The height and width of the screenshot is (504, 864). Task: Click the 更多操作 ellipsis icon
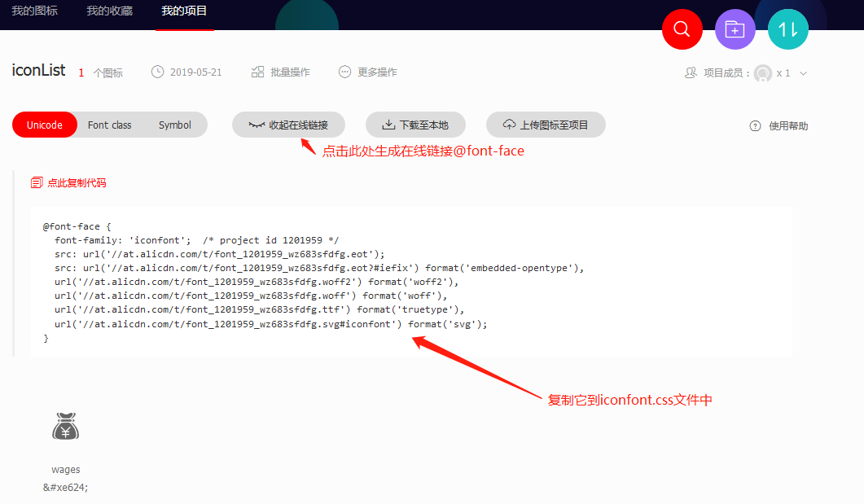(344, 72)
